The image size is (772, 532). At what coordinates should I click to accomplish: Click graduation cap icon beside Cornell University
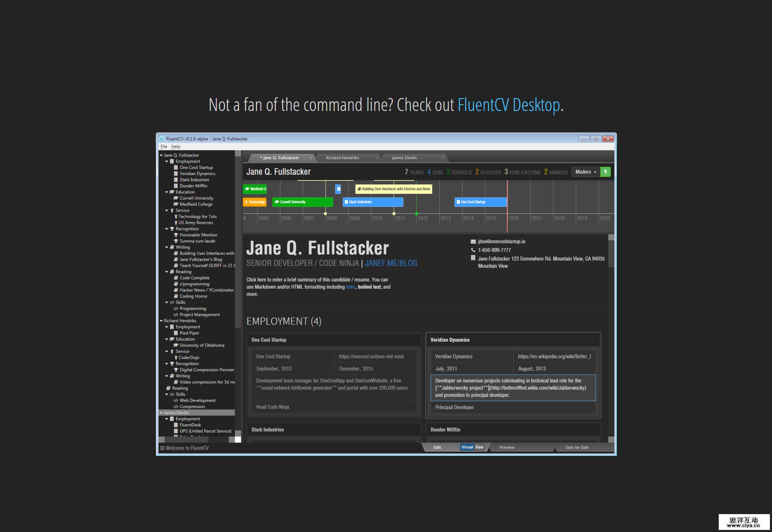point(176,198)
